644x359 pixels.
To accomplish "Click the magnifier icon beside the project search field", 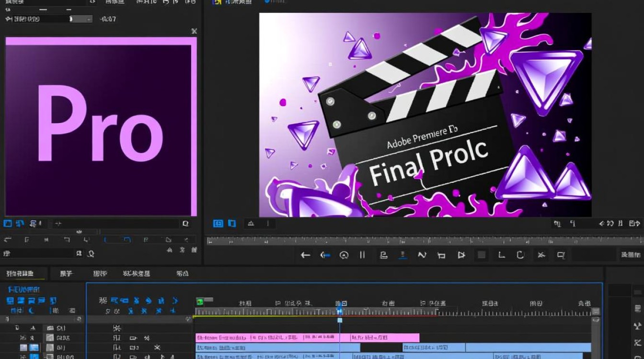I will click(x=91, y=253).
